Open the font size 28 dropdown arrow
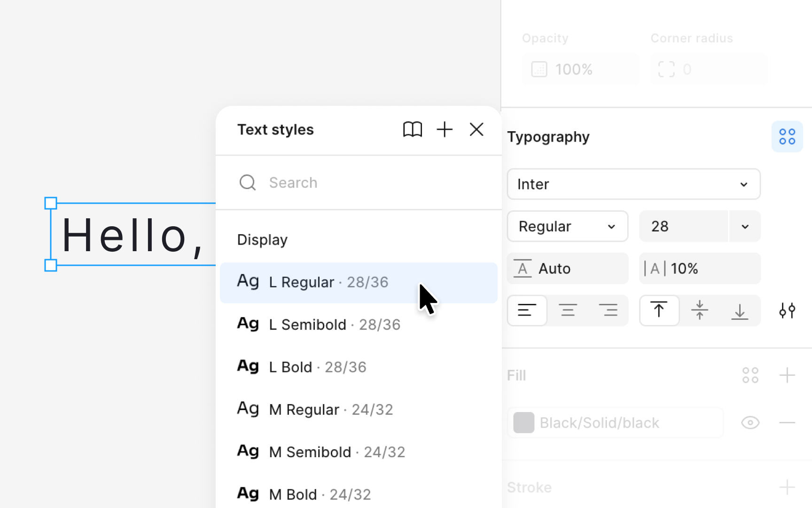 (745, 227)
